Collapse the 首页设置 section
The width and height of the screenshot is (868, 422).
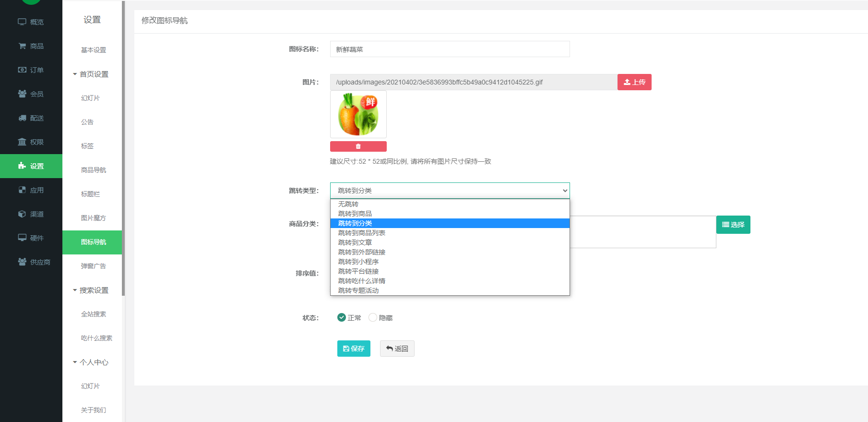point(91,74)
